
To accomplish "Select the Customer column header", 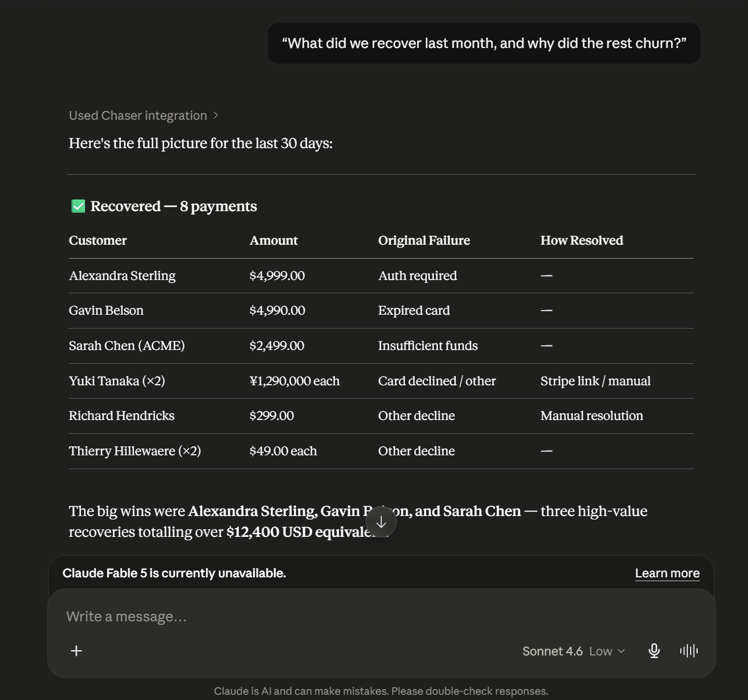I will [98, 241].
